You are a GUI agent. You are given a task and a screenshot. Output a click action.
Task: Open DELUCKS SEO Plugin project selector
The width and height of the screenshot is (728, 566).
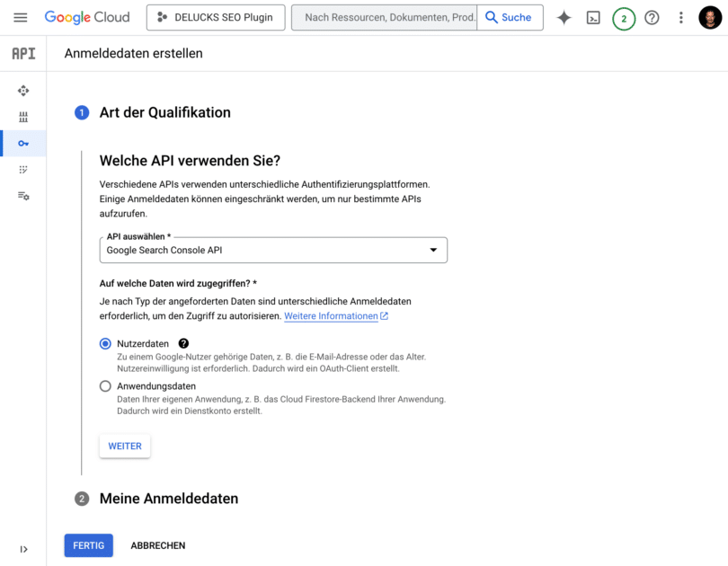tap(216, 18)
